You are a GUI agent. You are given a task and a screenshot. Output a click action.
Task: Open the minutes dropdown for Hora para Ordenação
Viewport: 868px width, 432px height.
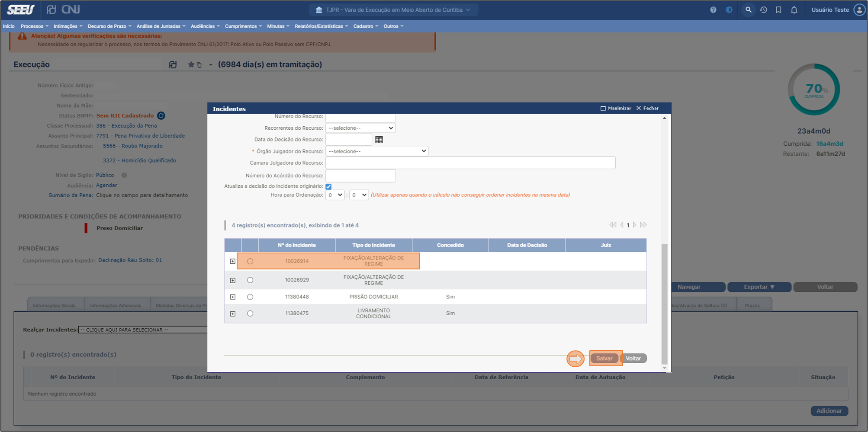[x=359, y=195]
